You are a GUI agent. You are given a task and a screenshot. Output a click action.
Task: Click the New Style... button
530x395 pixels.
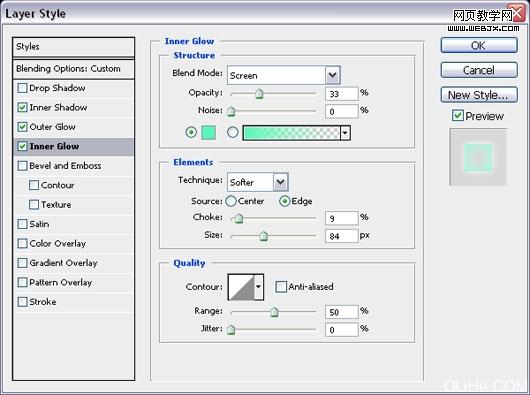point(479,95)
